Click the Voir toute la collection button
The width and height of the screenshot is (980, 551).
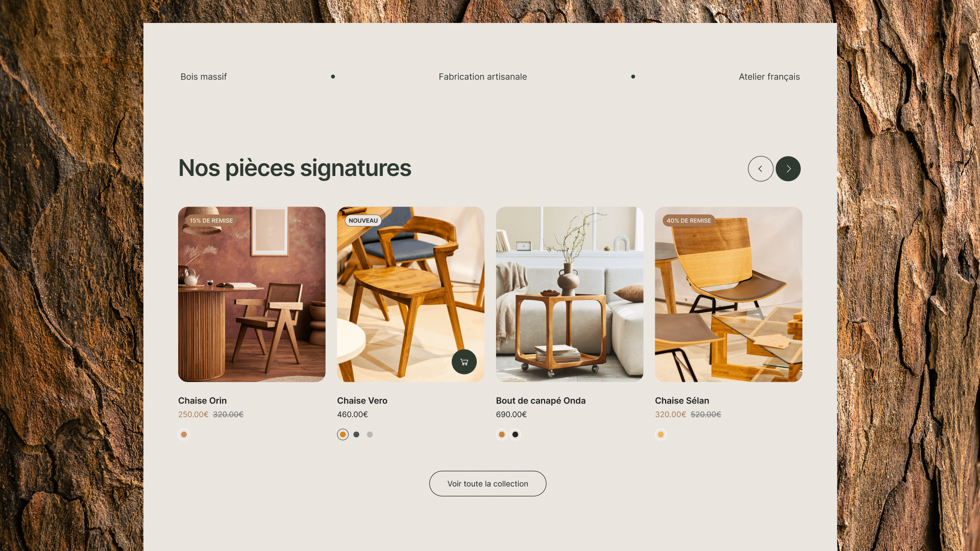(x=487, y=484)
